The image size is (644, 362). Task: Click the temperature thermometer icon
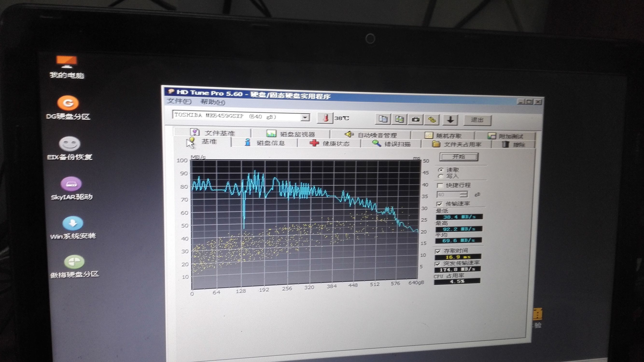pos(325,118)
